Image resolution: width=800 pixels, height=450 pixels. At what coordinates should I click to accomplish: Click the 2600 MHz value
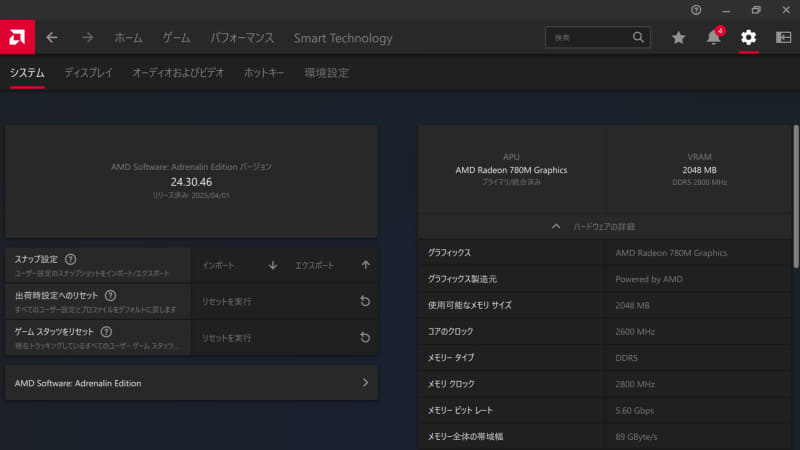635,332
